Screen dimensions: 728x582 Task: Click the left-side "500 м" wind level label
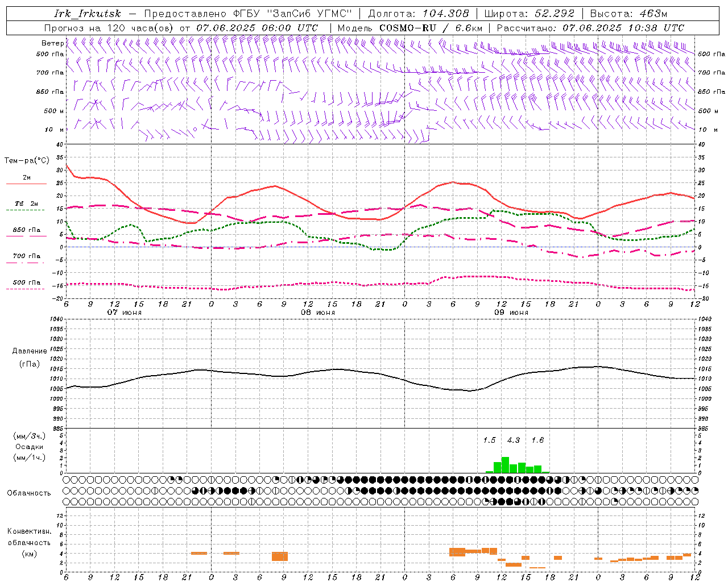(54, 111)
